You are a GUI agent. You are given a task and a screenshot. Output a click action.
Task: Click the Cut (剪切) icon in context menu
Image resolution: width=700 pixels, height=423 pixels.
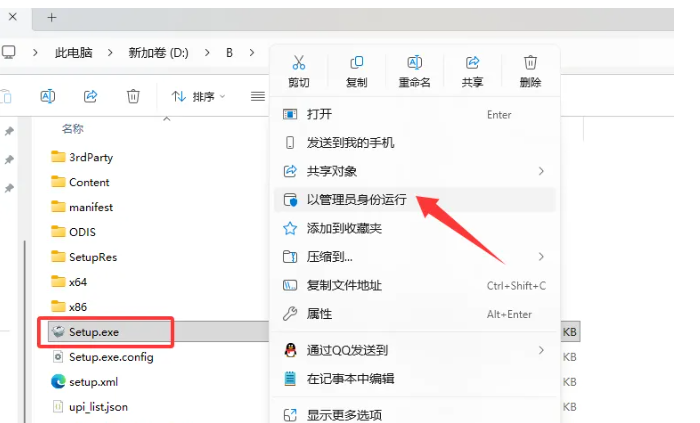298,63
